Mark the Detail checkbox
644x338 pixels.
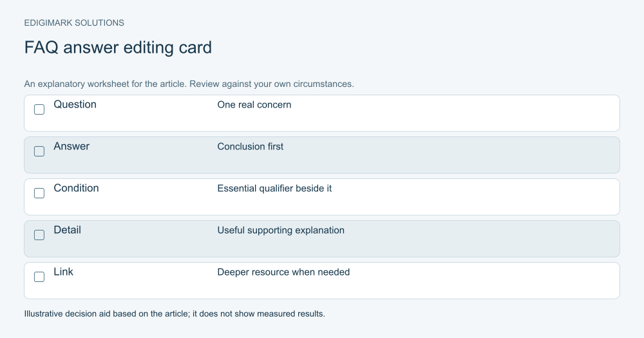39,235
